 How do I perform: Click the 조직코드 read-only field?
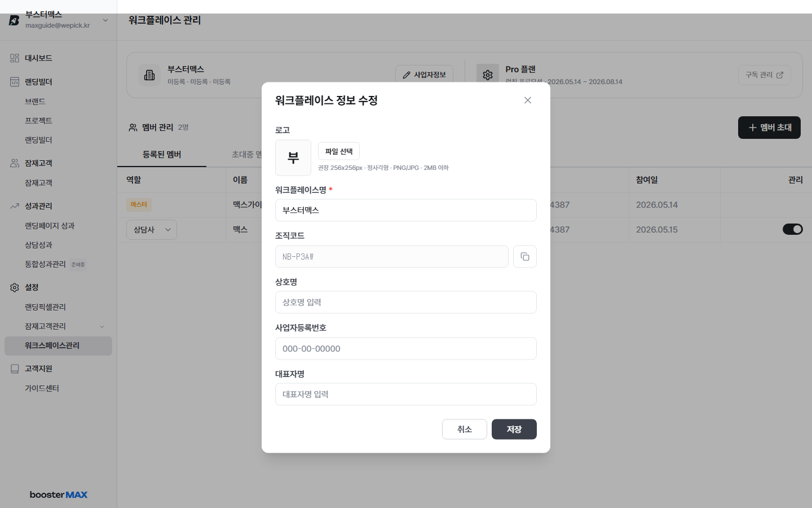pyautogui.click(x=392, y=257)
